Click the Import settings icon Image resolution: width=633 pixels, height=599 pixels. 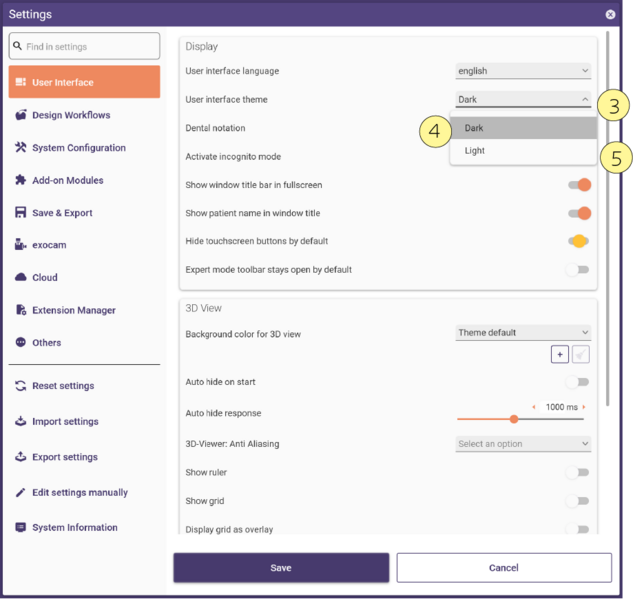click(21, 421)
